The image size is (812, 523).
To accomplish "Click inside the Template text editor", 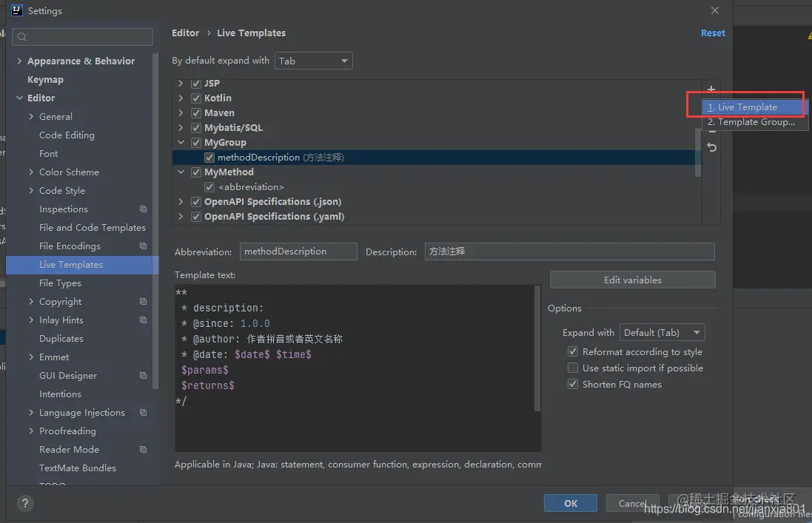I will pos(355,368).
